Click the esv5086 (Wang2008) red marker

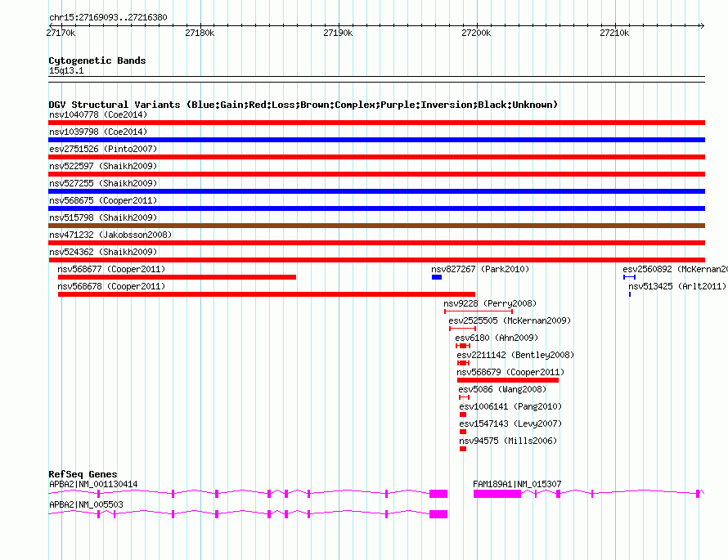tap(465, 397)
